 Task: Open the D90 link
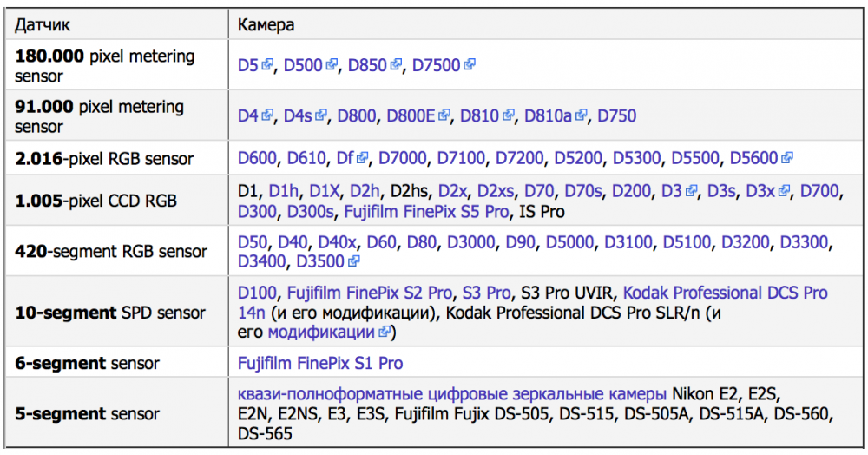[x=520, y=242]
